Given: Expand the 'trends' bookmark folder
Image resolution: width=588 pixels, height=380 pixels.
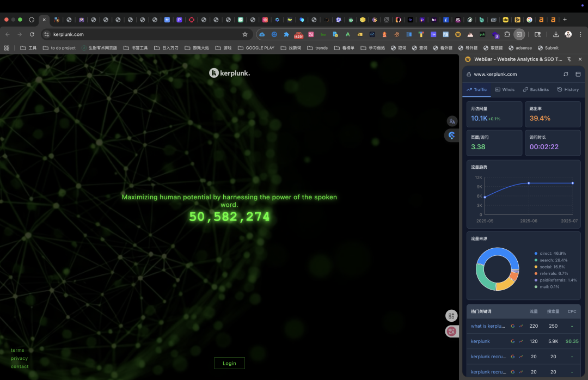Looking at the screenshot, I should click(x=317, y=48).
